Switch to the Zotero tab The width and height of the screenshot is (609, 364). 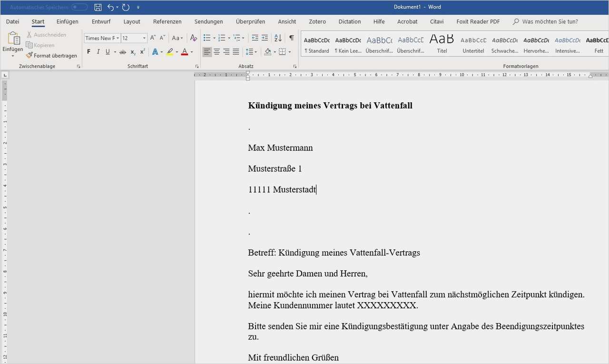[317, 21]
